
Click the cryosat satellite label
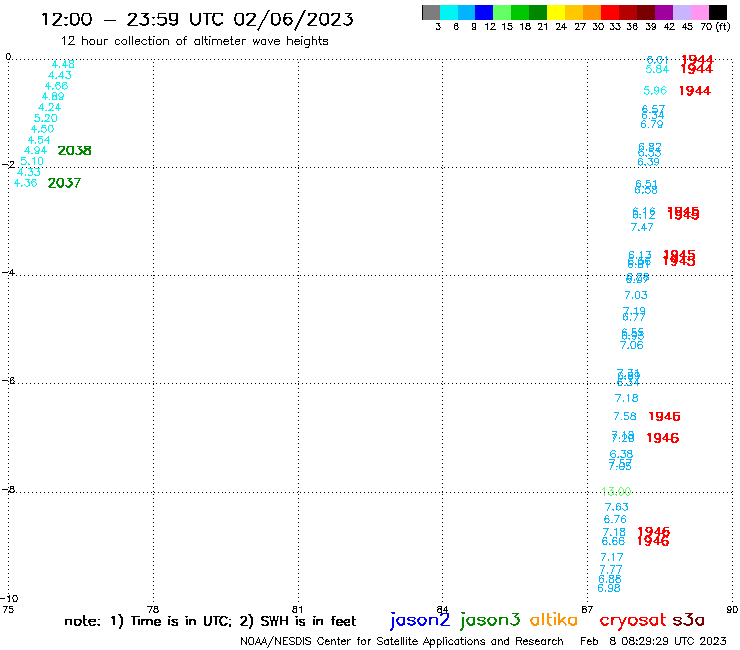632,620
